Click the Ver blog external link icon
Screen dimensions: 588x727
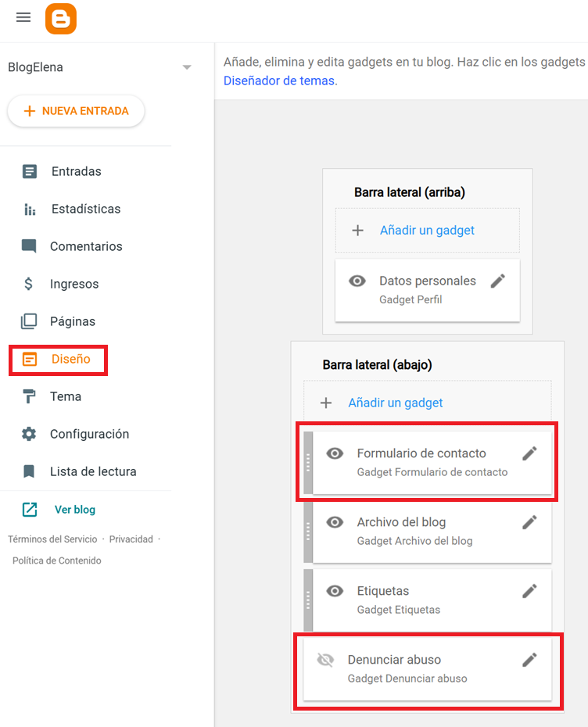30,510
